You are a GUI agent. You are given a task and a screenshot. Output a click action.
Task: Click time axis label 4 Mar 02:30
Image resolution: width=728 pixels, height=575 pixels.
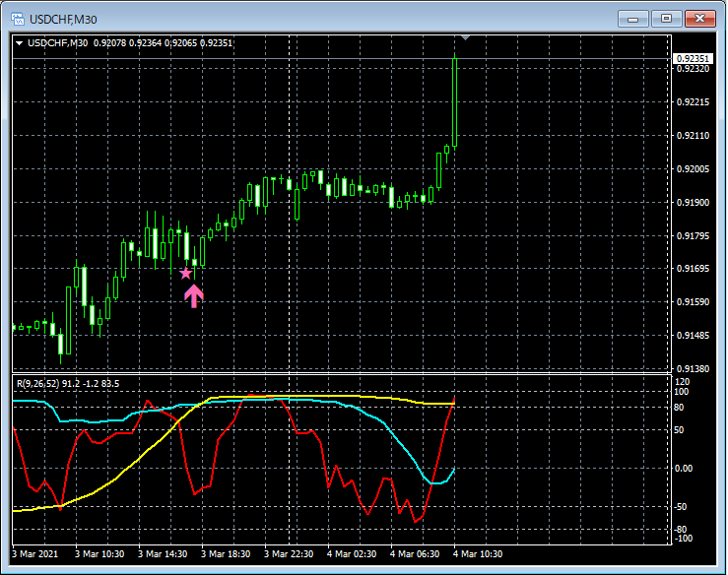coord(352,553)
